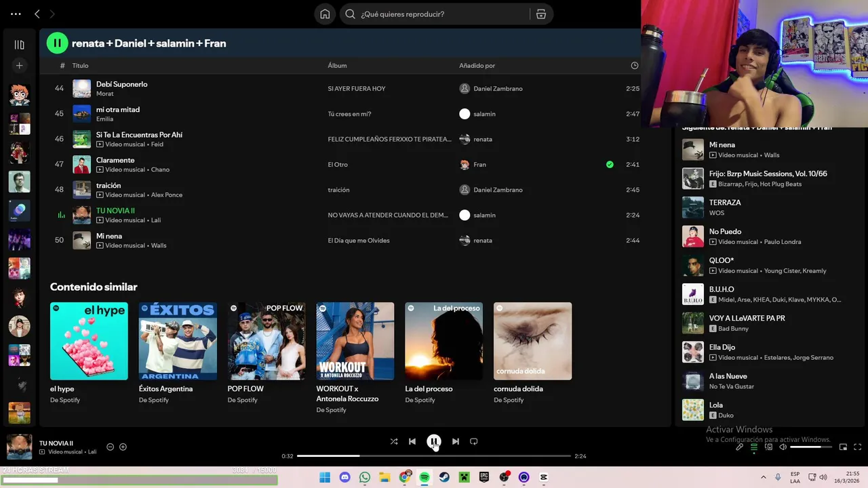Viewport: 868px width, 488px height.
Task: Go back to the previous track
Action: 412,441
